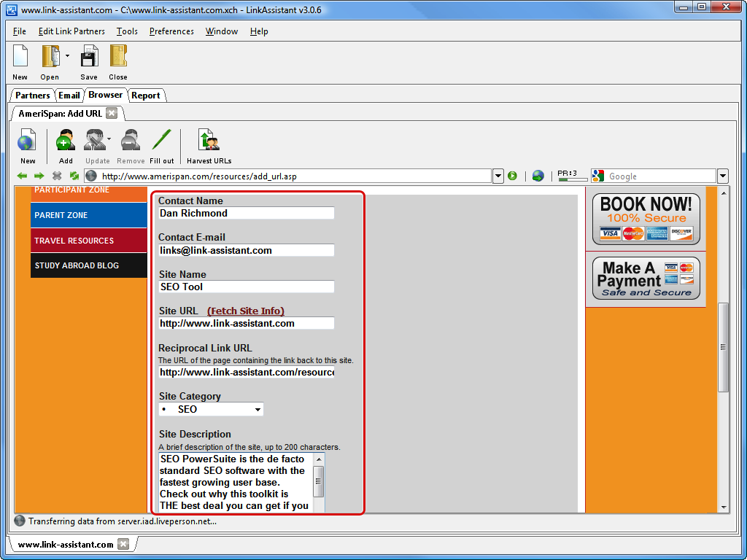Image resolution: width=747 pixels, height=560 pixels.
Task: Click the Google search engine icon
Action: click(x=598, y=176)
